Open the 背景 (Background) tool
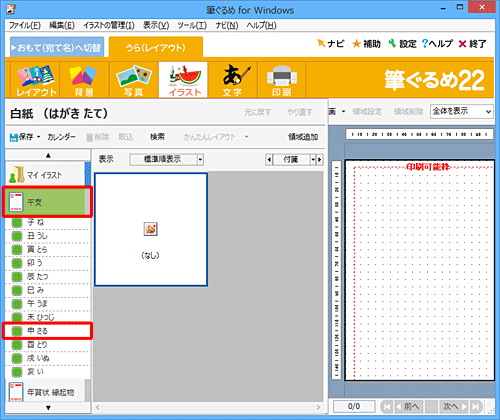 point(84,80)
